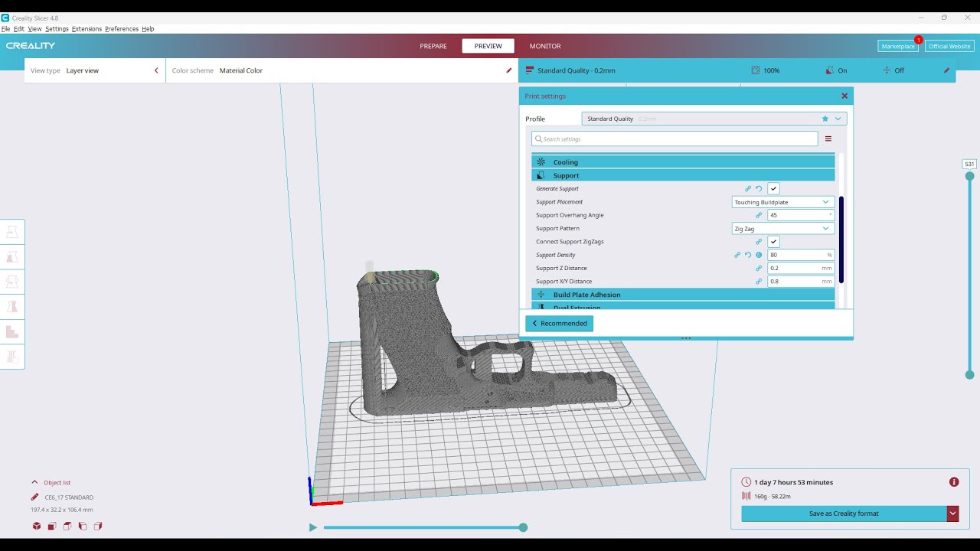Open the Help menu

(x=148, y=29)
